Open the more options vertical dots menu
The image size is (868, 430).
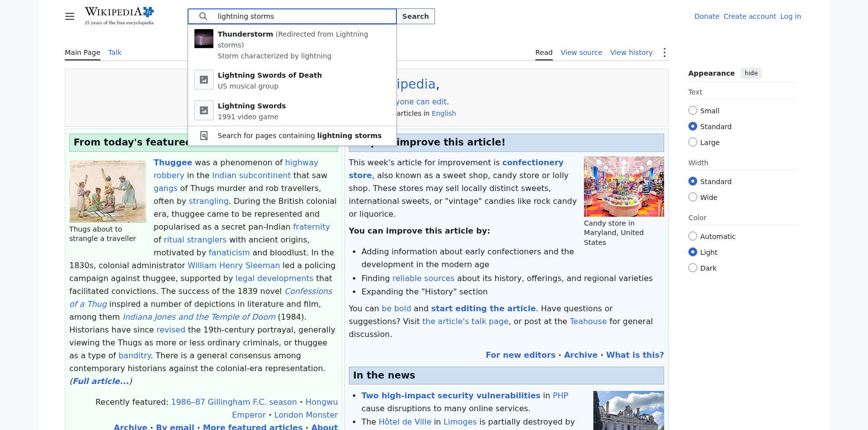[x=665, y=52]
